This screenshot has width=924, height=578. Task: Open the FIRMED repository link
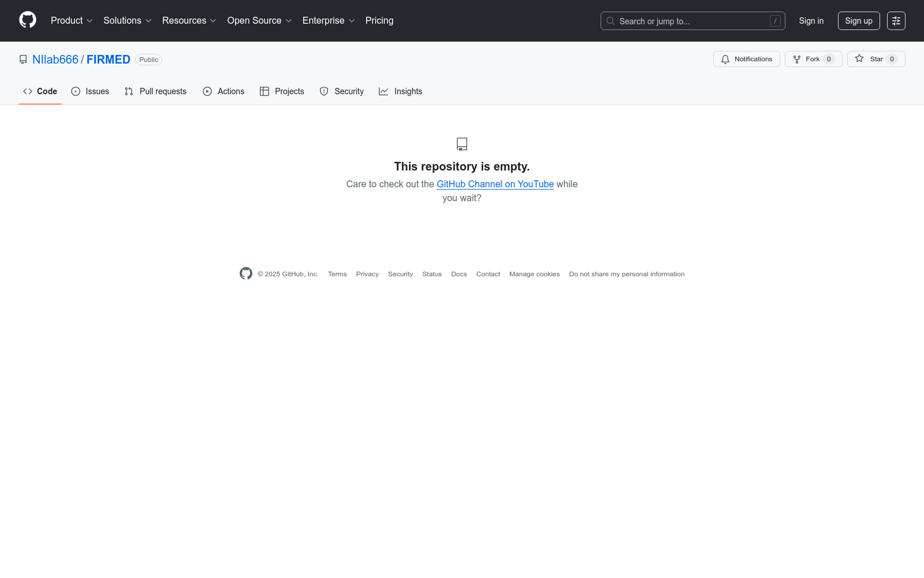[109, 60]
